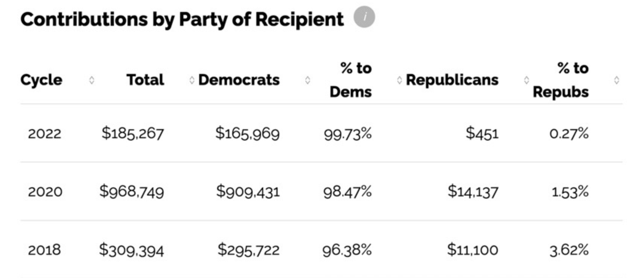
Task: Click the $185,267 total amount
Action: (x=132, y=133)
